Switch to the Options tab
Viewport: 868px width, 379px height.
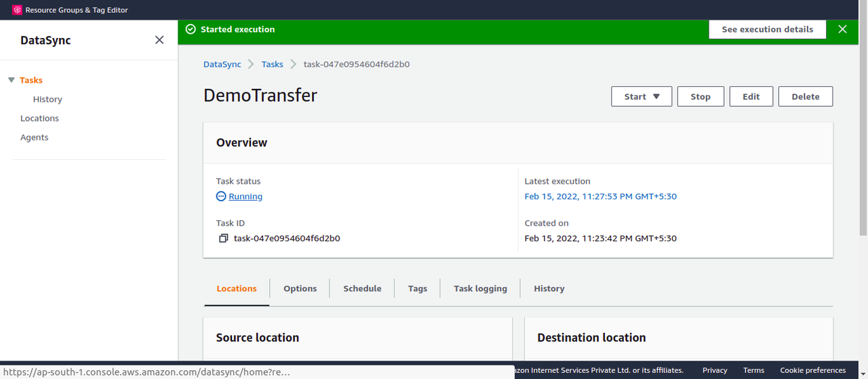pyautogui.click(x=300, y=288)
